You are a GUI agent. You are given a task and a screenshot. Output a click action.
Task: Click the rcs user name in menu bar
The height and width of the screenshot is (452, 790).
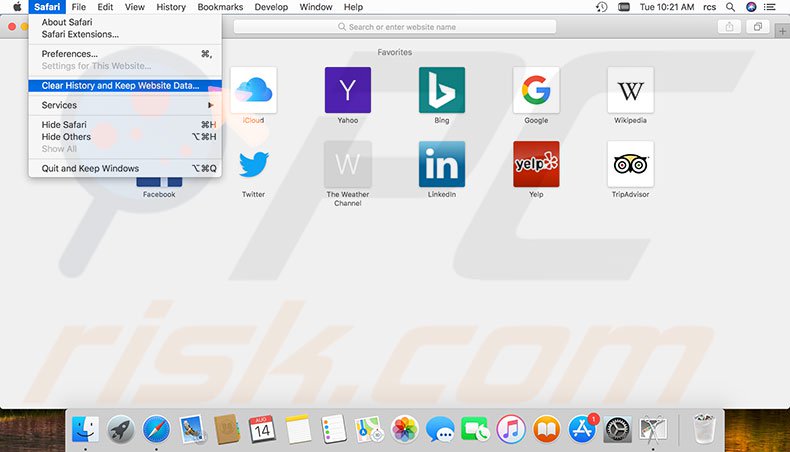[709, 7]
